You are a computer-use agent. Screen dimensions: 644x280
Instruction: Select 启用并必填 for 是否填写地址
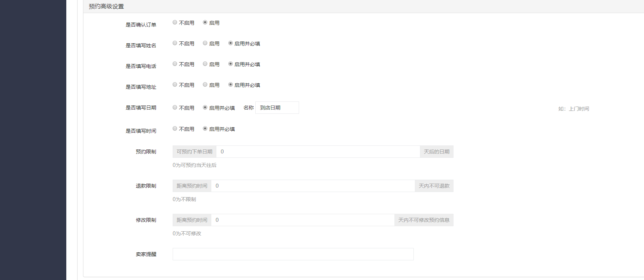[231, 85]
